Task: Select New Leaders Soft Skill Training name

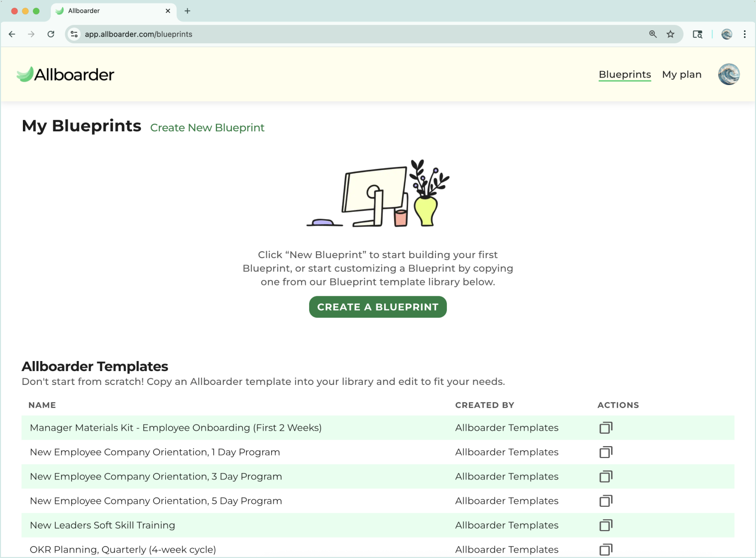Action: coord(103,525)
